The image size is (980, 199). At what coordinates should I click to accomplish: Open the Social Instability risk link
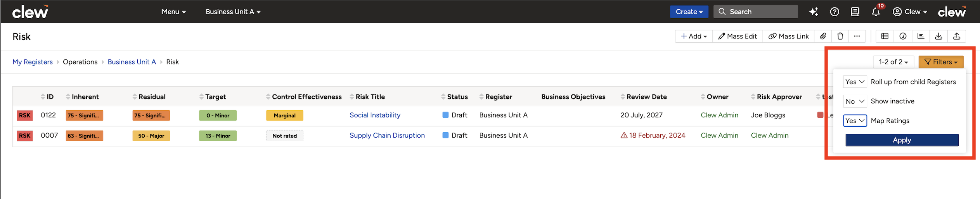(375, 115)
